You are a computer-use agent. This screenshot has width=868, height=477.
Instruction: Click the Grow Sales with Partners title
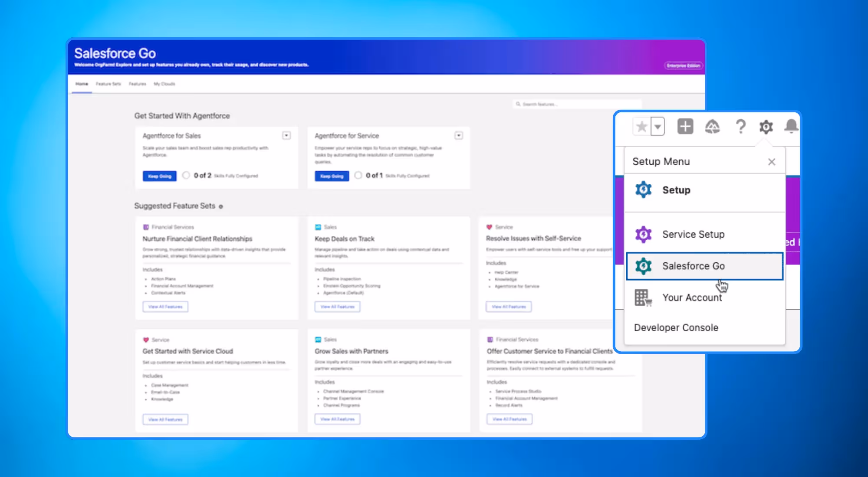pyautogui.click(x=352, y=351)
